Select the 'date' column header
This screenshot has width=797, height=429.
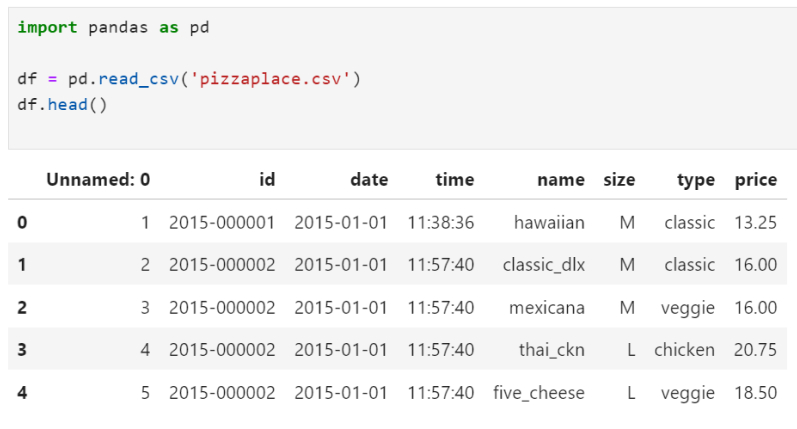coord(368,180)
